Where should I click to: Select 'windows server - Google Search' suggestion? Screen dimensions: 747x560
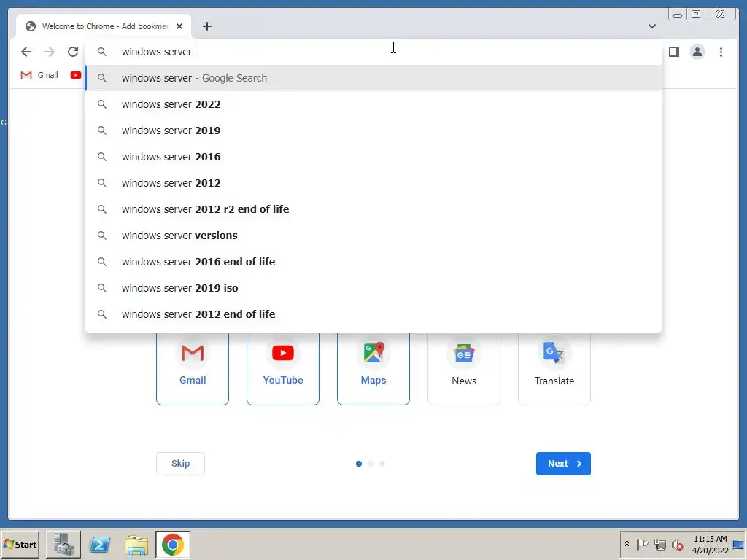pyautogui.click(x=373, y=77)
